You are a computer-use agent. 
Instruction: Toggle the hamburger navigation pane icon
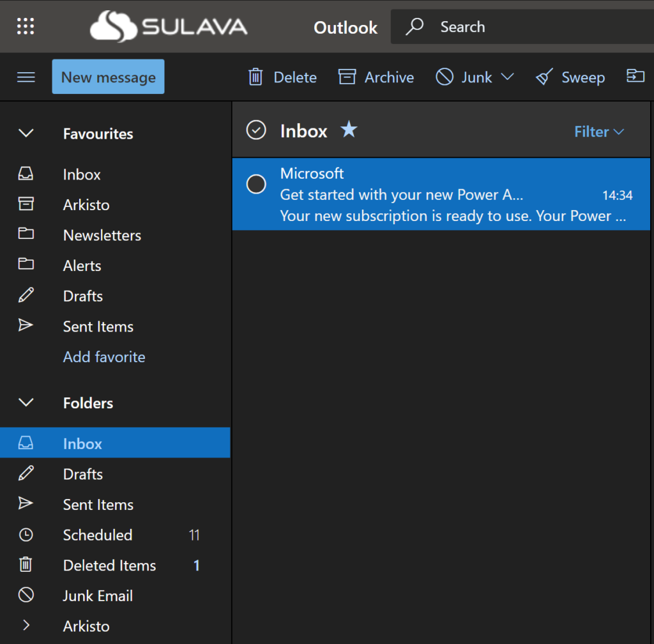coord(26,77)
